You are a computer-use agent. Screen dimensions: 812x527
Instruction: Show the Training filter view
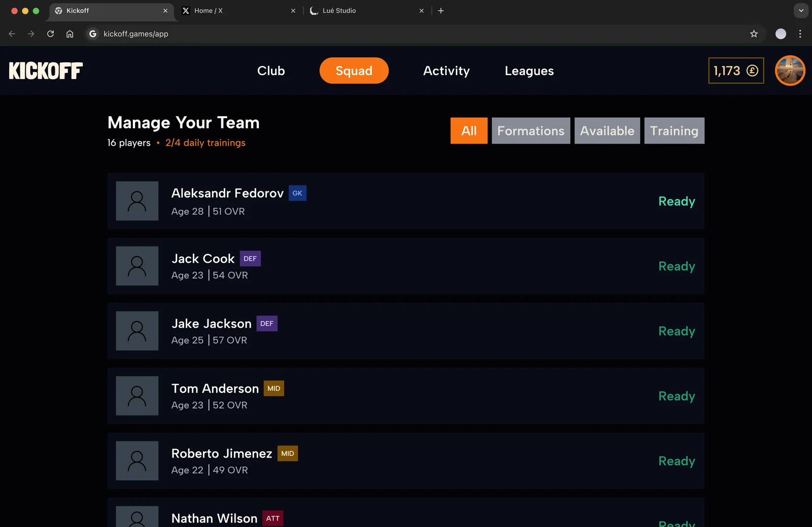674,131
